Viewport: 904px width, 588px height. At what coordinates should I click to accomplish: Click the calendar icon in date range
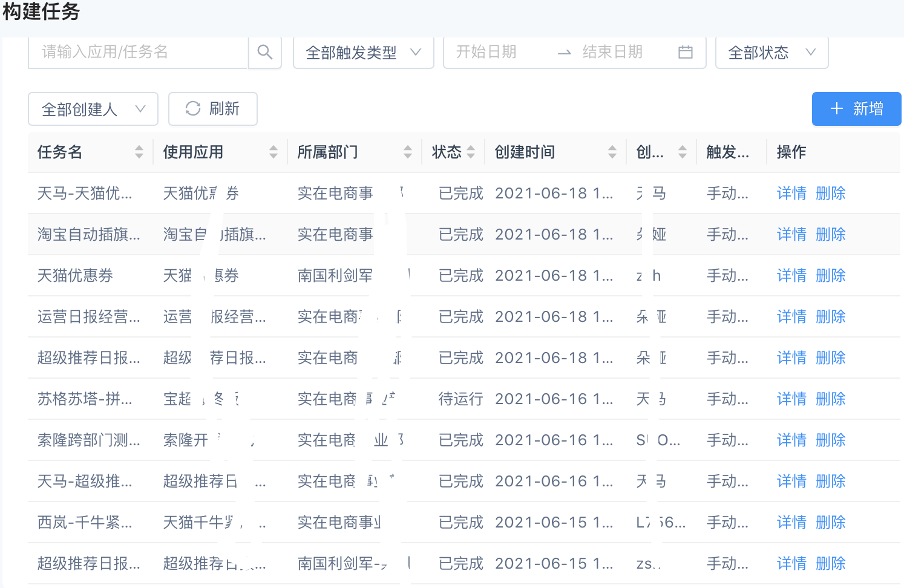click(685, 52)
